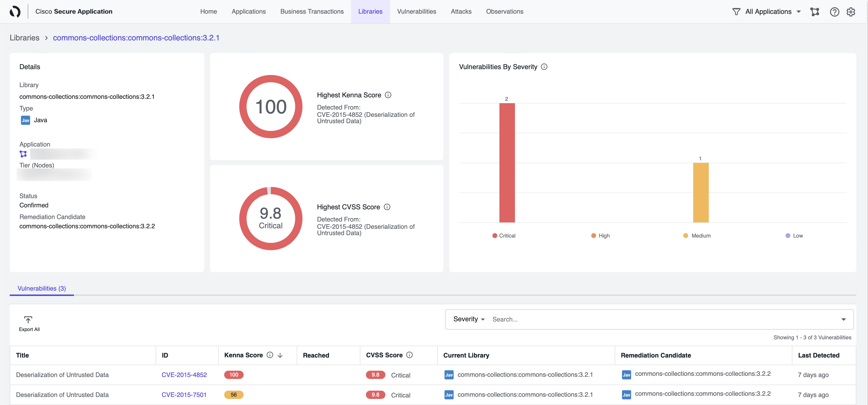868x405 pixels.
Task: Click the Java type icon in Details
Action: 26,120
